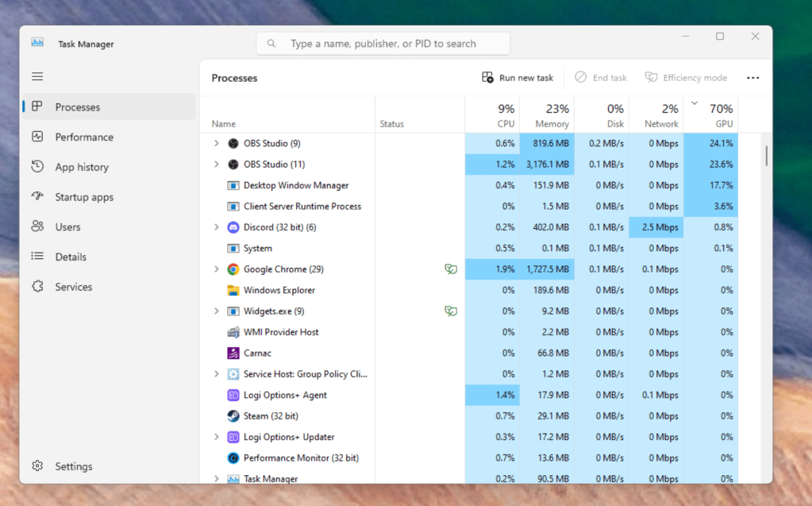Expand the Google Chrome (29) group
The width and height of the screenshot is (812, 506).
(217, 269)
